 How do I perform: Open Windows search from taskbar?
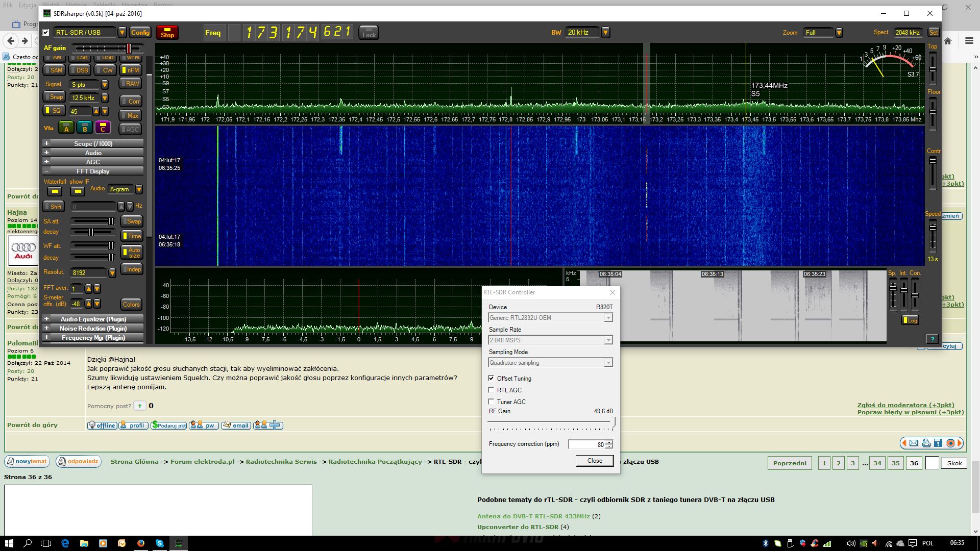click(28, 543)
